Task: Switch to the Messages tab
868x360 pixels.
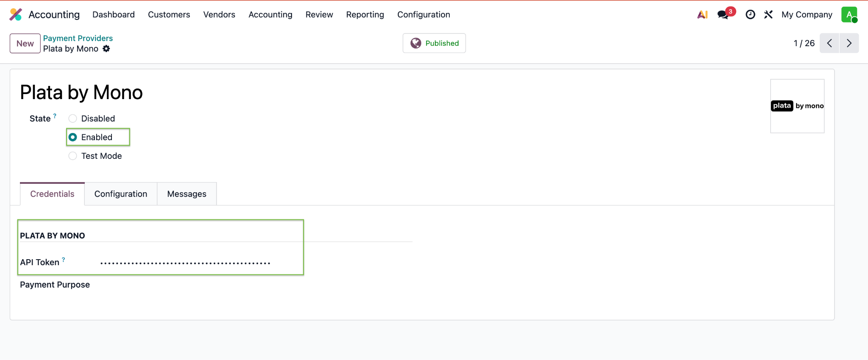Action: point(187,194)
